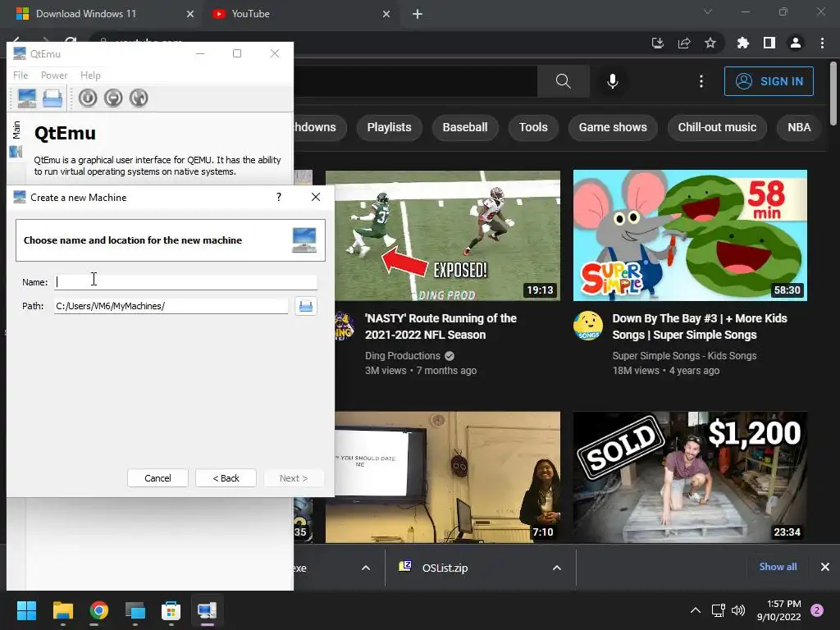Select the Playlists filter chip
This screenshot has width=840, height=630.
pyautogui.click(x=389, y=127)
